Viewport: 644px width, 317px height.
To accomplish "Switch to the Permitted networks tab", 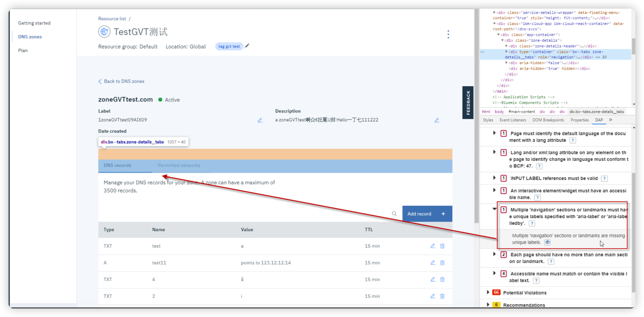I will pos(179,166).
